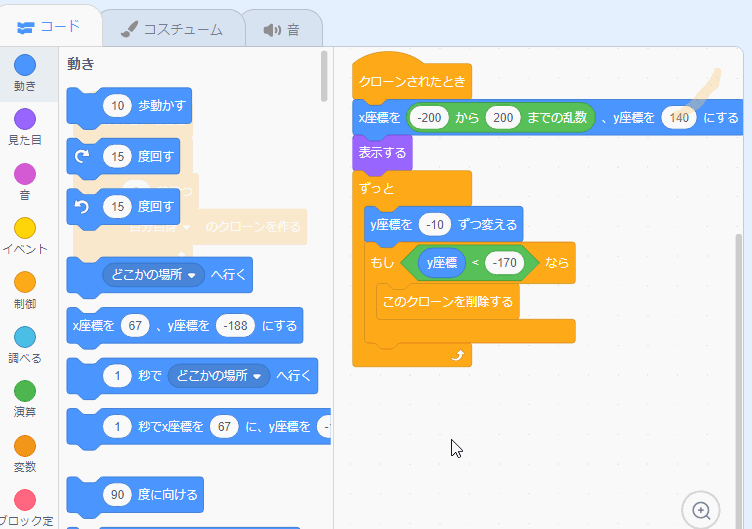Select the 演算 operators category circle
752x529 pixels.
(25, 391)
